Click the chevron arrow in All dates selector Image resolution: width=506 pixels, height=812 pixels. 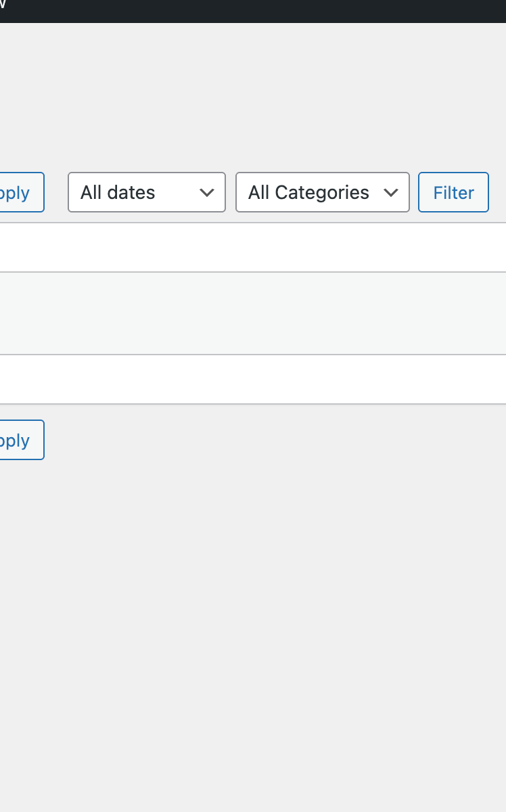(207, 193)
